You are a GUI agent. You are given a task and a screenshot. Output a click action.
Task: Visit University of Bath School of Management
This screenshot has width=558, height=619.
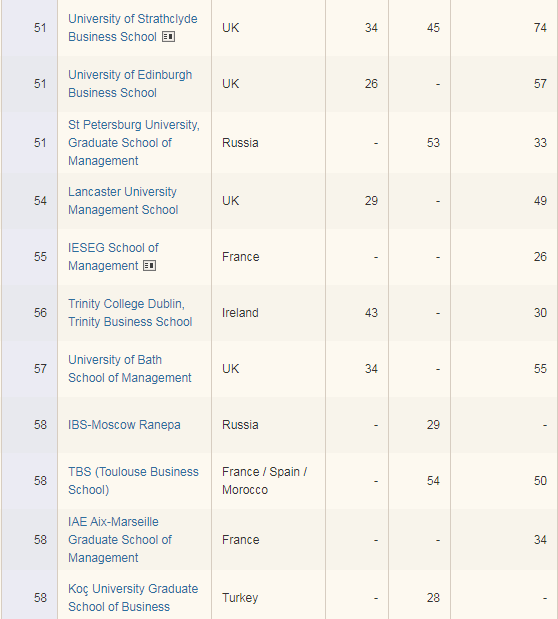coord(130,369)
